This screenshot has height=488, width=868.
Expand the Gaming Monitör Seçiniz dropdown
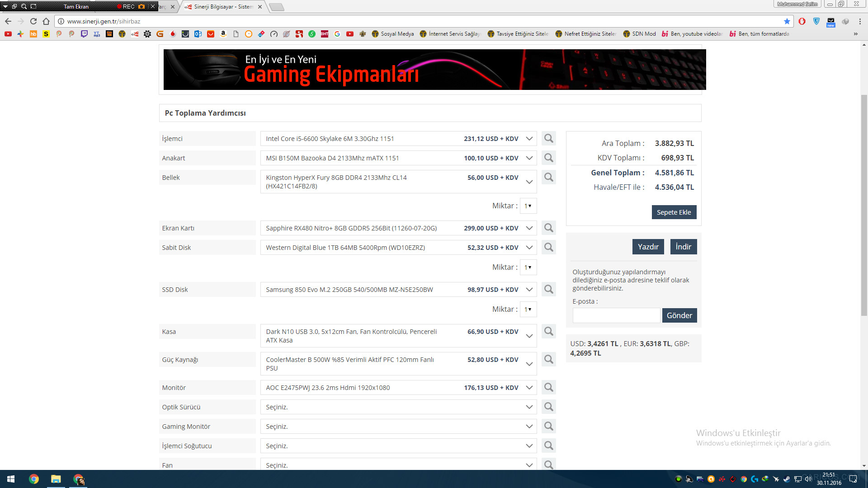(529, 427)
